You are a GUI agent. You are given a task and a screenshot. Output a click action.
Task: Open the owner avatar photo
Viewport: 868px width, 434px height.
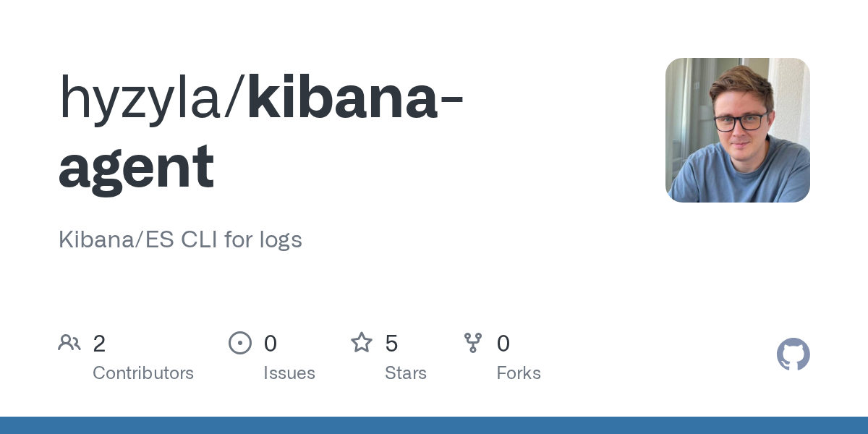pyautogui.click(x=738, y=130)
